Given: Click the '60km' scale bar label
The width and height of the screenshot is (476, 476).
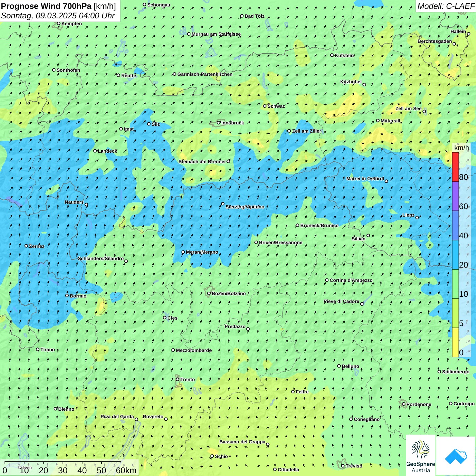Looking at the screenshot, I should 126,470.
